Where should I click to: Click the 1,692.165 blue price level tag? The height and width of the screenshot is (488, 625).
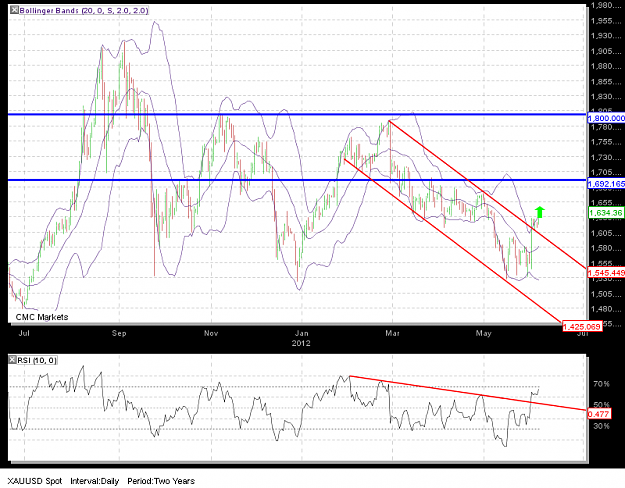click(x=606, y=183)
